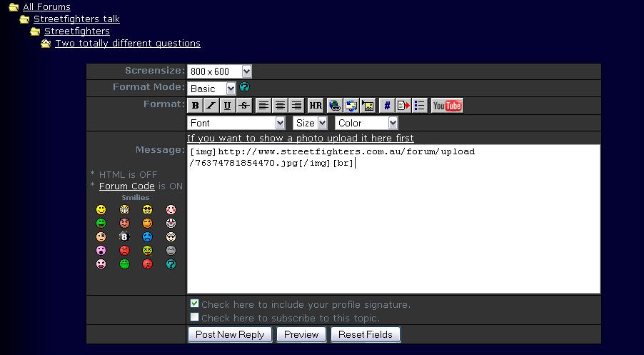Apply italic formatting
This screenshot has width=644, height=355.
211,106
